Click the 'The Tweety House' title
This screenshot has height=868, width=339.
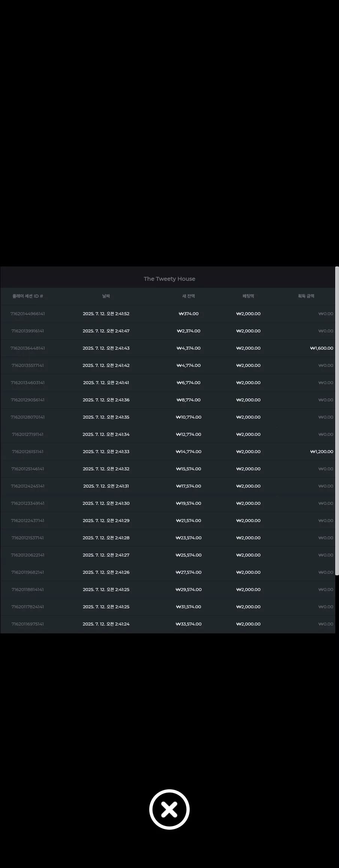click(x=169, y=279)
